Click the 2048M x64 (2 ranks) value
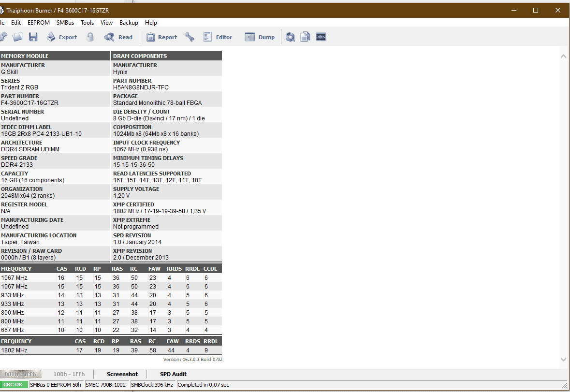This screenshot has width=570, height=392. (28, 195)
